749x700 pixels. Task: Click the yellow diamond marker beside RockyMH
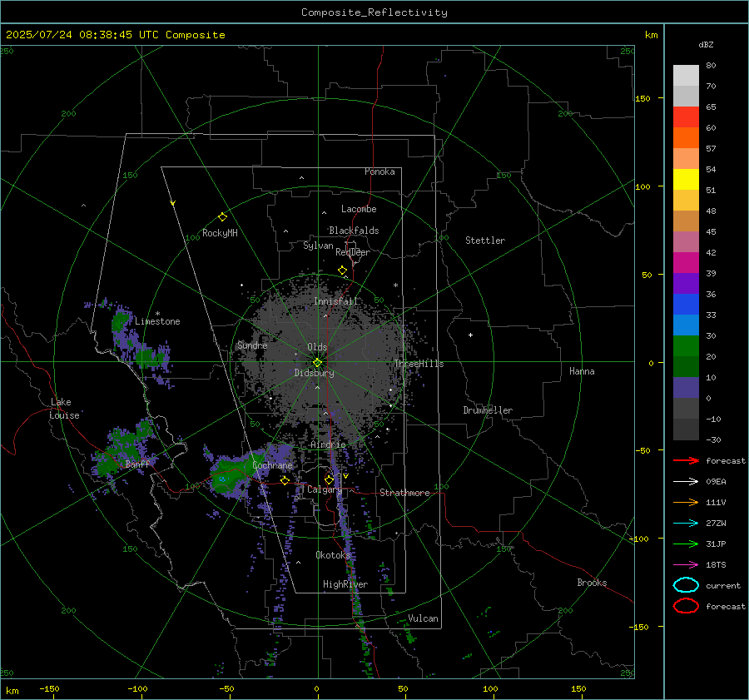[222, 217]
